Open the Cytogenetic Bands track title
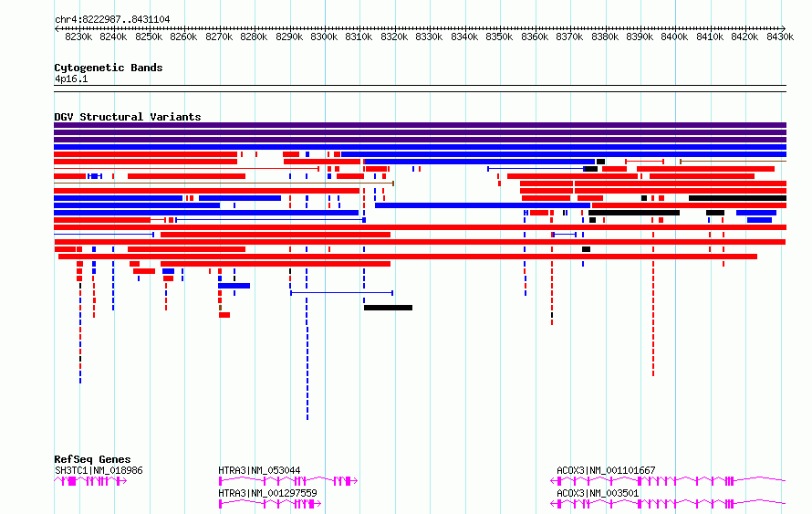This screenshot has width=812, height=514. [x=109, y=68]
